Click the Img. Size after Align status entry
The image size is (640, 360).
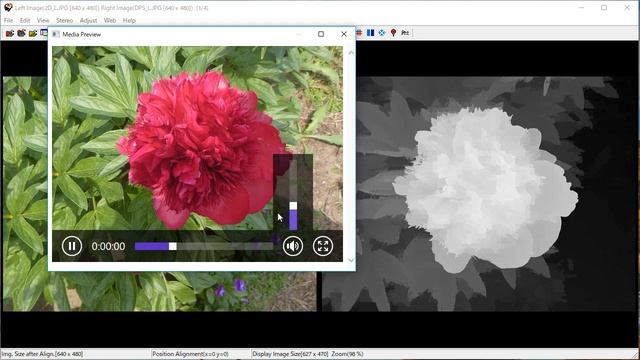pos(42,354)
